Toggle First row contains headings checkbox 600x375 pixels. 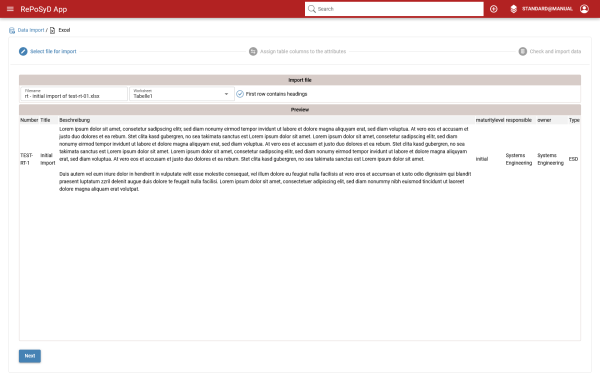coord(240,94)
